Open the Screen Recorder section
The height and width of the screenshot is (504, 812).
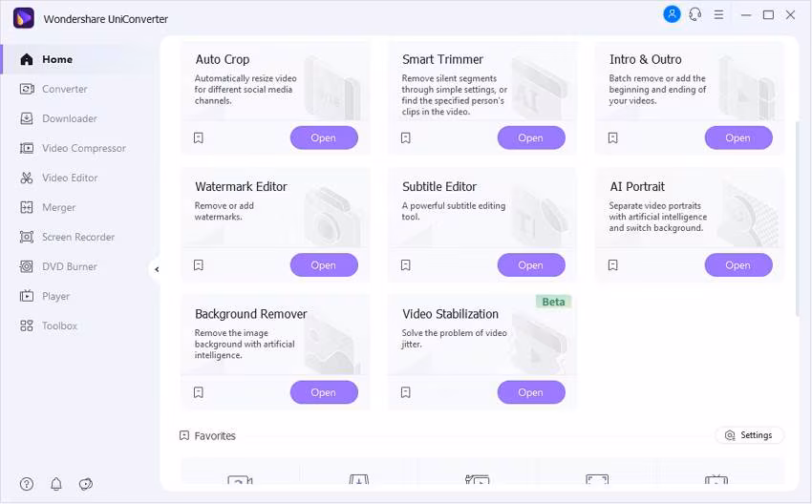pos(77,237)
